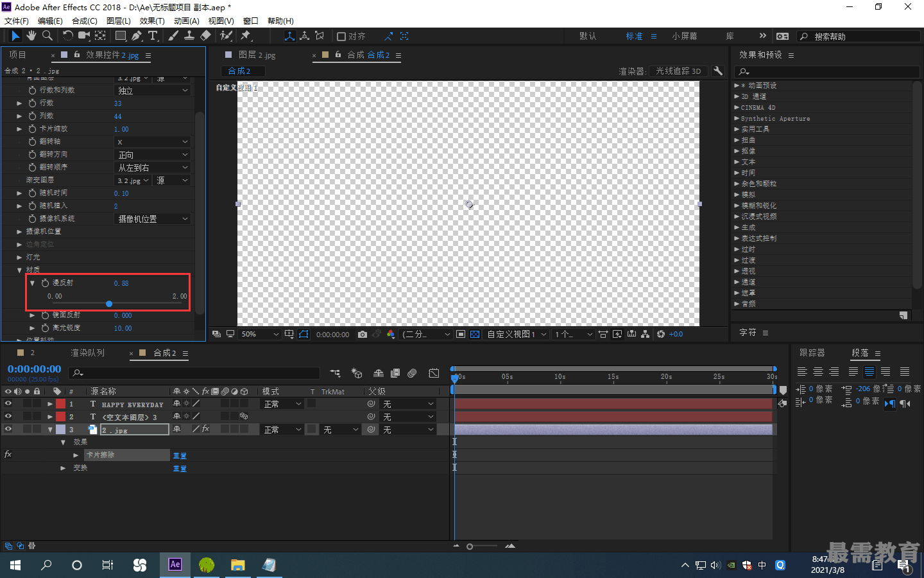924x578 pixels.
Task: Open the 翻转方向 dropdown showing 正向
Action: point(153,155)
